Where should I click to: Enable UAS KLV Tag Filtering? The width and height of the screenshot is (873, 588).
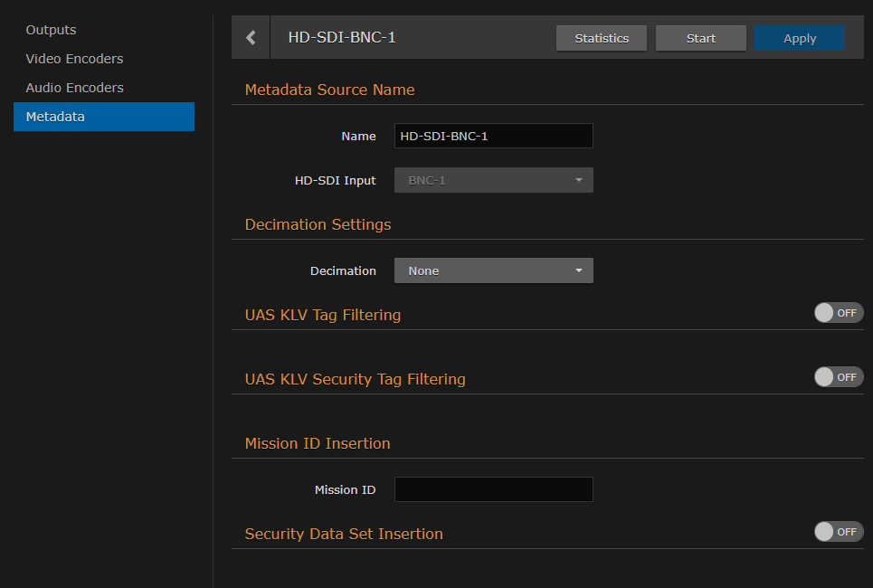click(838, 312)
